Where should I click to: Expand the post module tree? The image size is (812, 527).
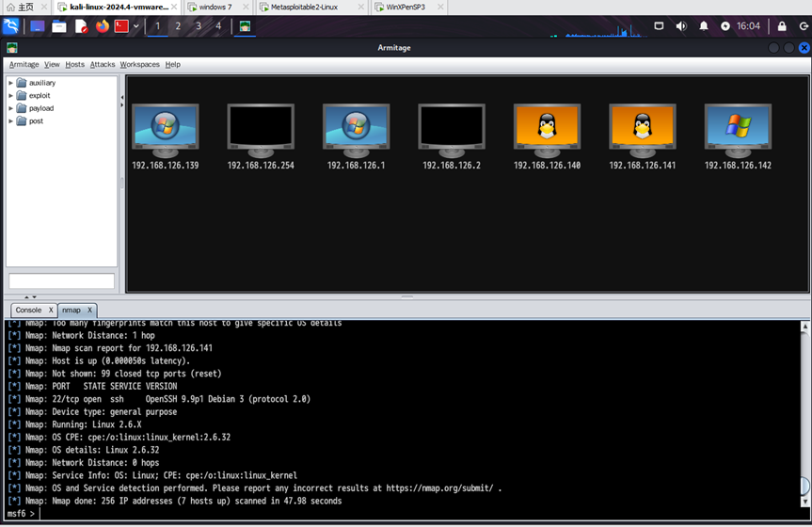tap(10, 120)
